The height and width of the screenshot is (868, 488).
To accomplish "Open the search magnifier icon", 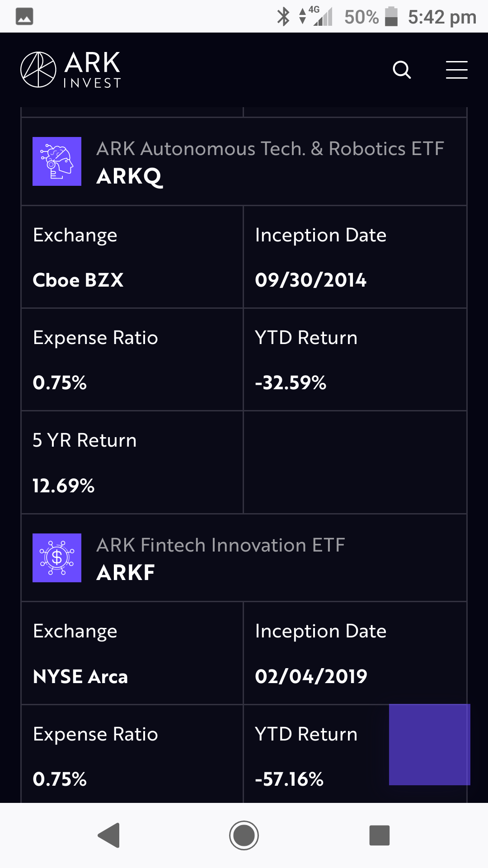I will pyautogui.click(x=402, y=70).
